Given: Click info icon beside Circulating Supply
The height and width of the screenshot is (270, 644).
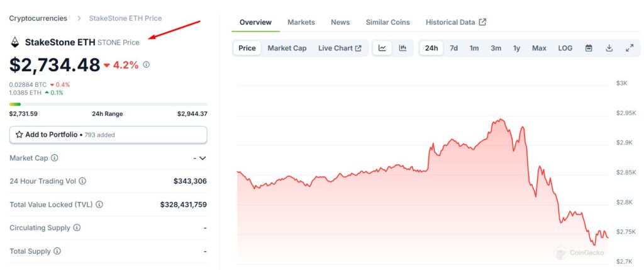Looking at the screenshot, I should click(x=77, y=228).
